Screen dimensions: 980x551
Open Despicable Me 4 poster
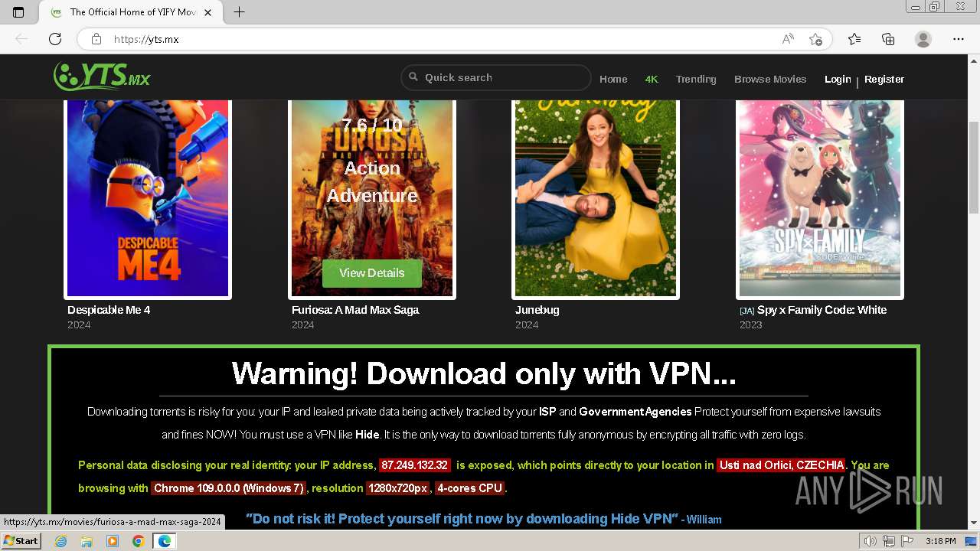(x=148, y=198)
